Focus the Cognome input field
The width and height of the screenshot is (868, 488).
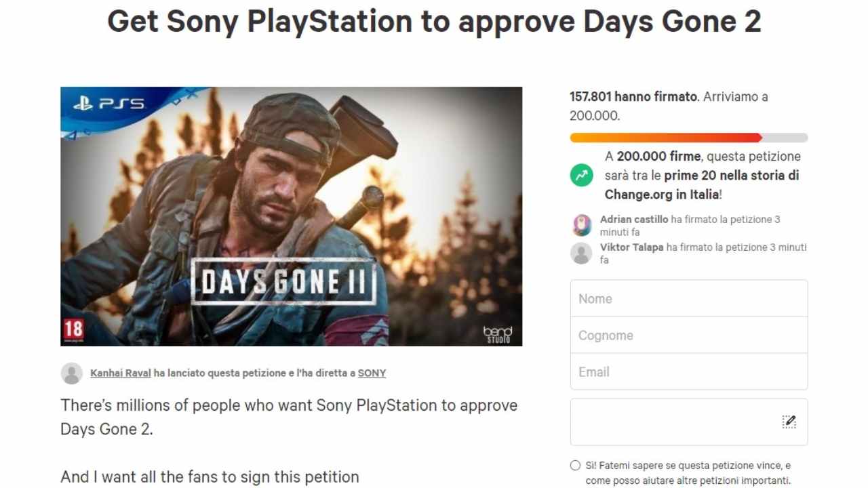(x=688, y=335)
